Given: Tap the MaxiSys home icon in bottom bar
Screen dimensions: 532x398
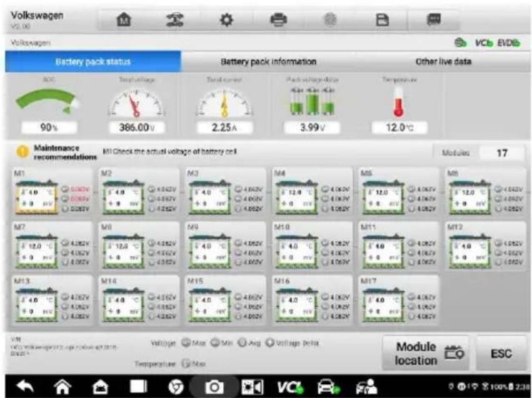Looking at the screenshot, I should coord(101,387).
